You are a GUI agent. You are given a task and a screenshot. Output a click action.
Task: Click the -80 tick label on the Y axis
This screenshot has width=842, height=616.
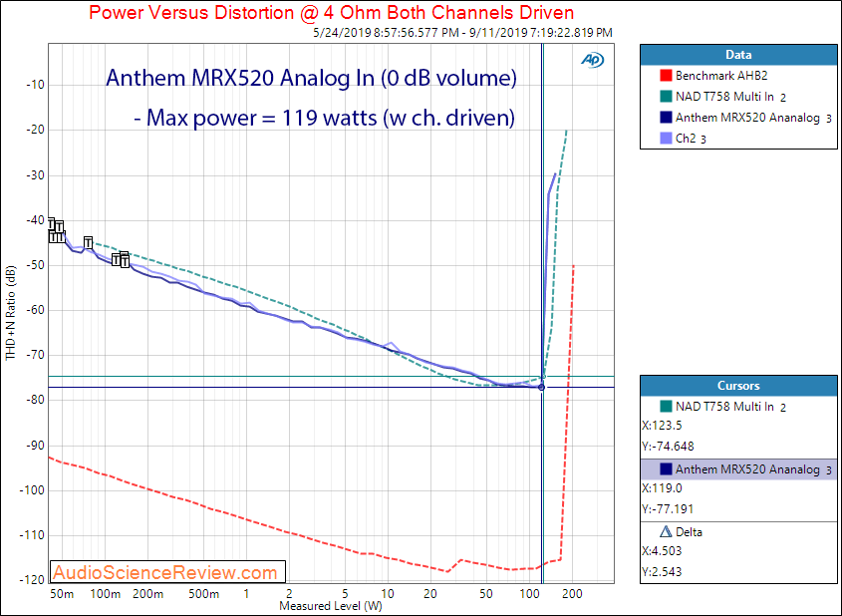[x=34, y=401]
